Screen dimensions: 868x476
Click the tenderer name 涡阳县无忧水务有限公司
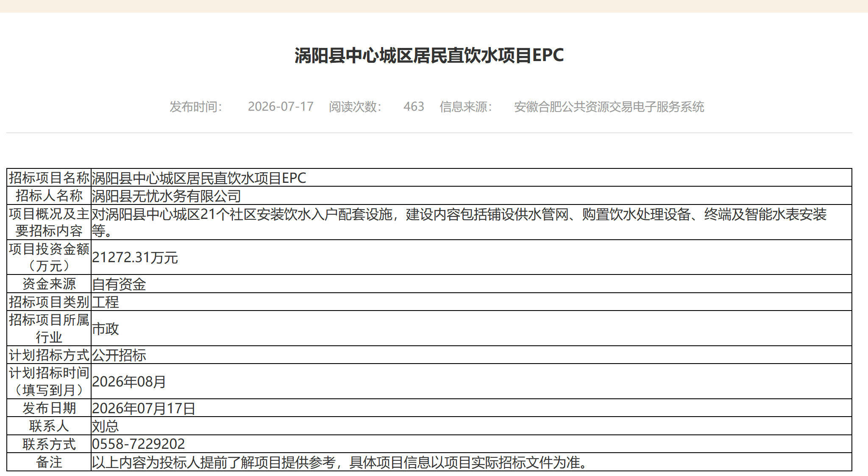click(166, 196)
